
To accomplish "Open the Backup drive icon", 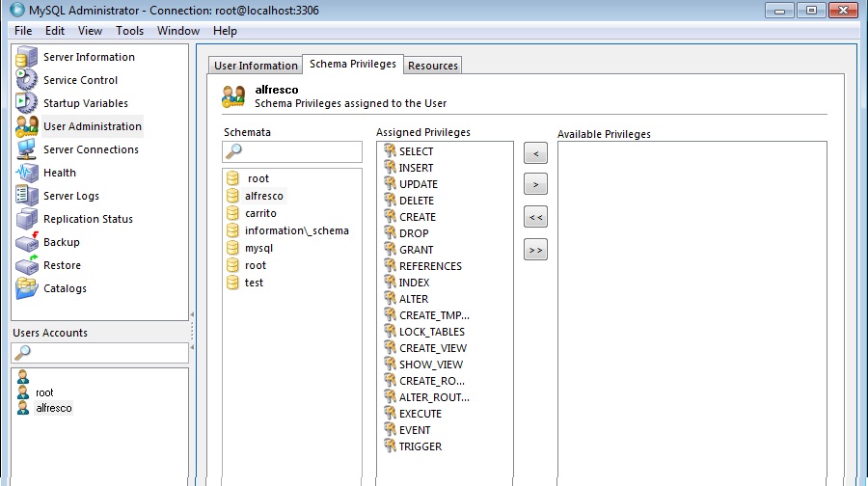I will [26, 242].
